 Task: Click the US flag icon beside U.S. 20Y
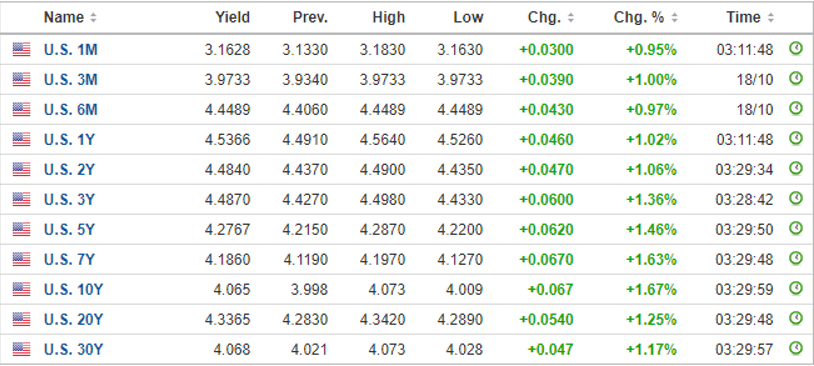pos(21,319)
